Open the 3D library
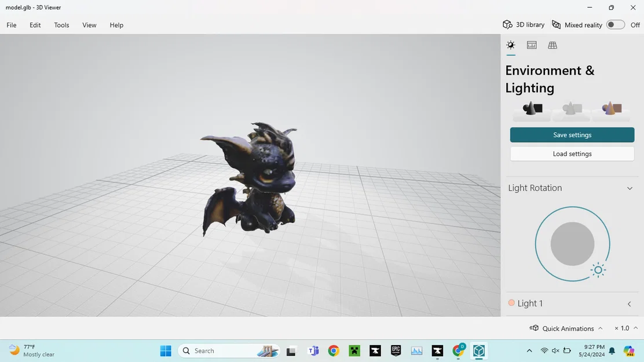The height and width of the screenshot is (362, 644). (x=524, y=25)
